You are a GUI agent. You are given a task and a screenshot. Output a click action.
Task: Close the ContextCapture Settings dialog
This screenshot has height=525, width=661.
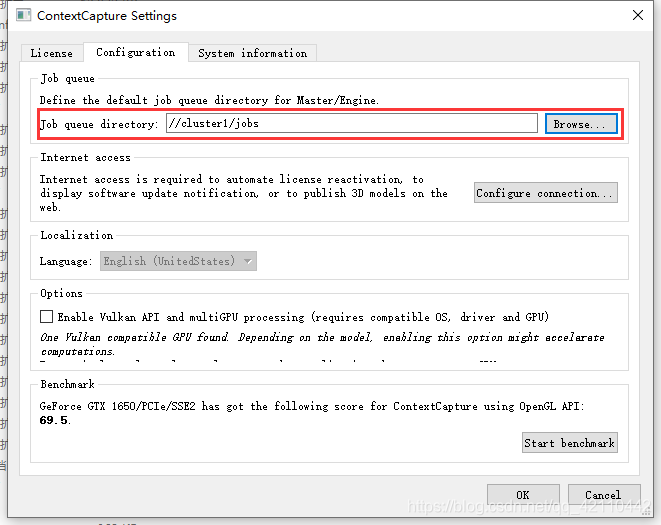coord(638,15)
